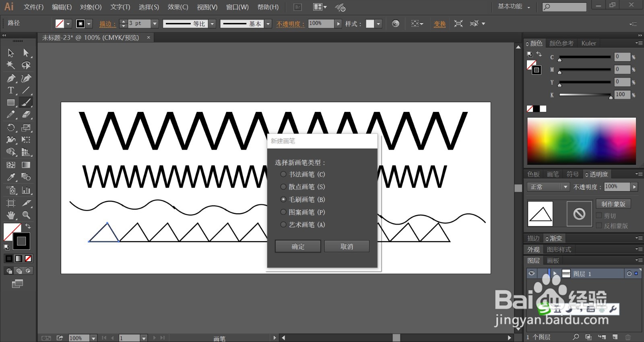Viewport: 644px width, 342px height.
Task: Select the Hand tool
Action: [11, 215]
